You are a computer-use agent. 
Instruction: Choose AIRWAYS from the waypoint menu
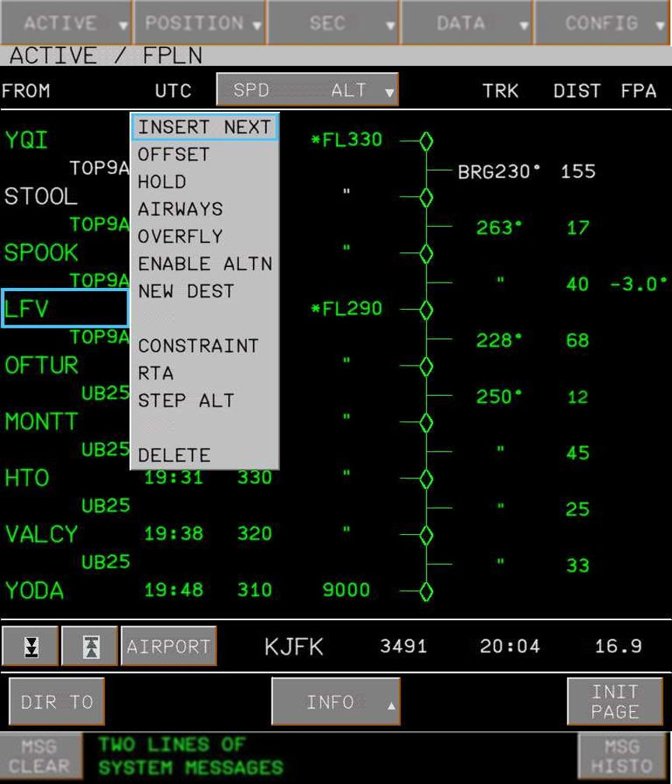181,209
